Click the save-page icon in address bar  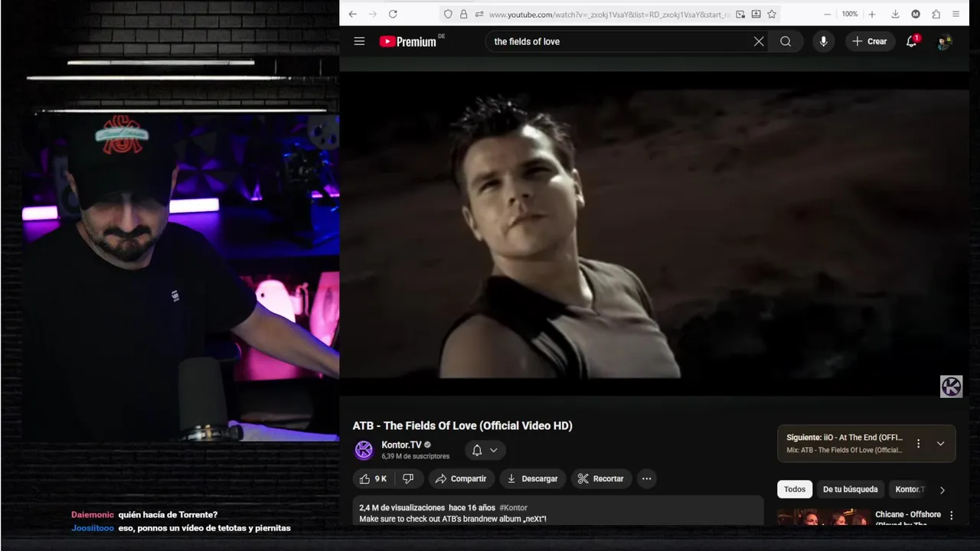coord(756,14)
